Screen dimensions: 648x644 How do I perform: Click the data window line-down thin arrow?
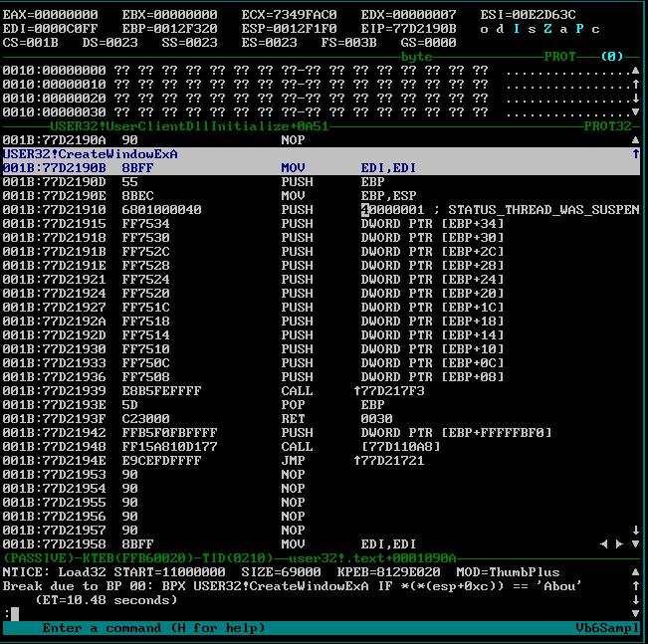[x=636, y=99]
